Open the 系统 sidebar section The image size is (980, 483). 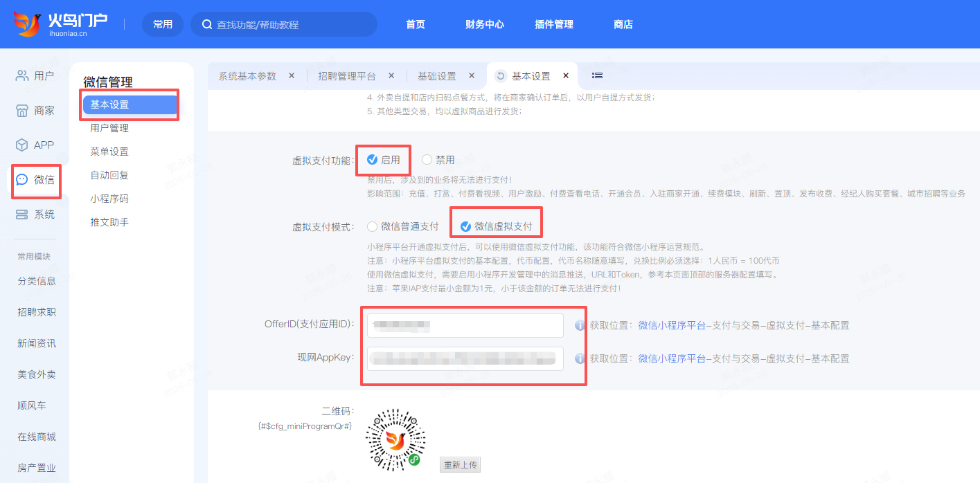click(x=35, y=214)
